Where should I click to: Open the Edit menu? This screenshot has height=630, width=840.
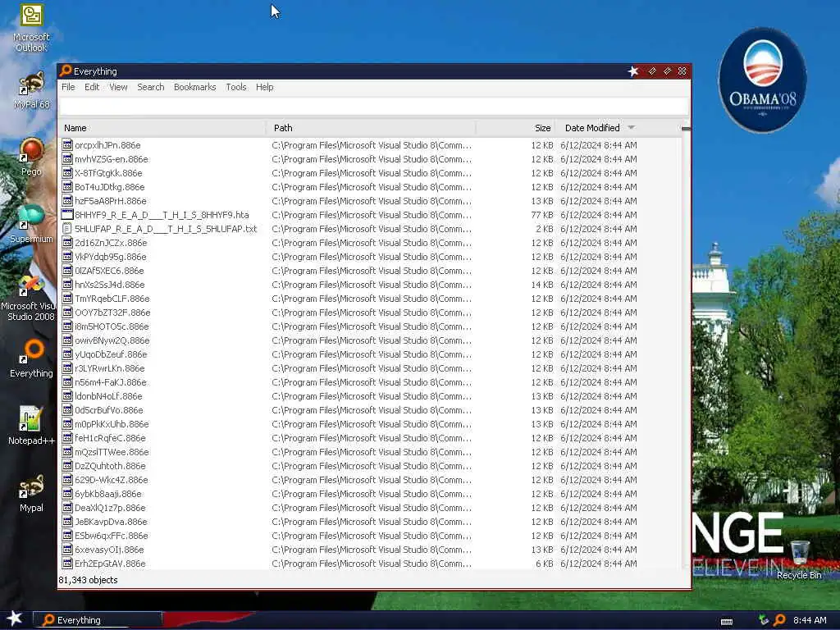tap(92, 87)
